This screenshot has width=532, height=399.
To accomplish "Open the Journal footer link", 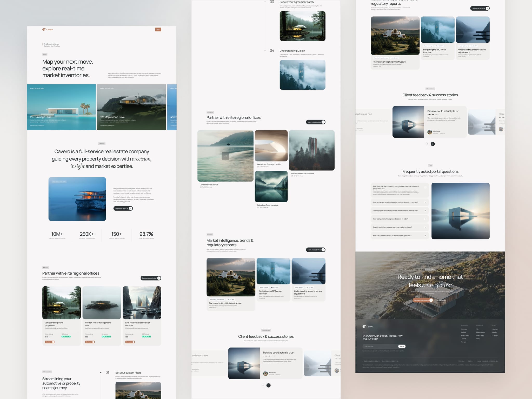I will pyautogui.click(x=463, y=339).
